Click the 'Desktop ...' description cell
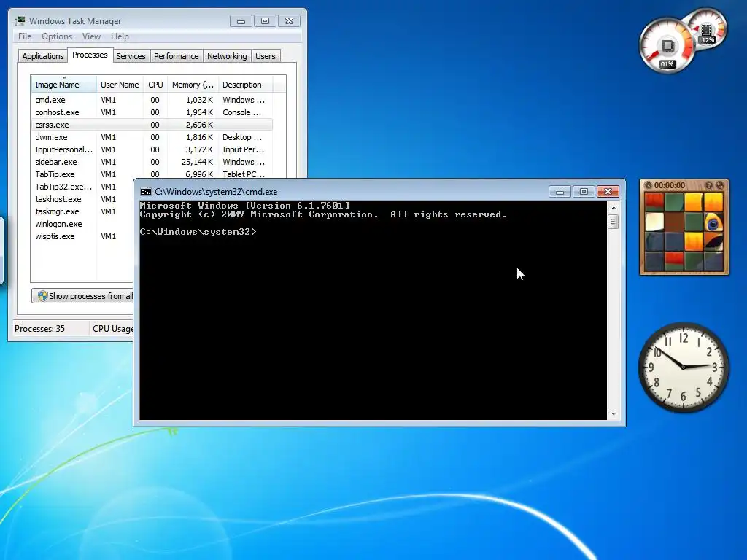747x560 pixels. pyautogui.click(x=242, y=137)
